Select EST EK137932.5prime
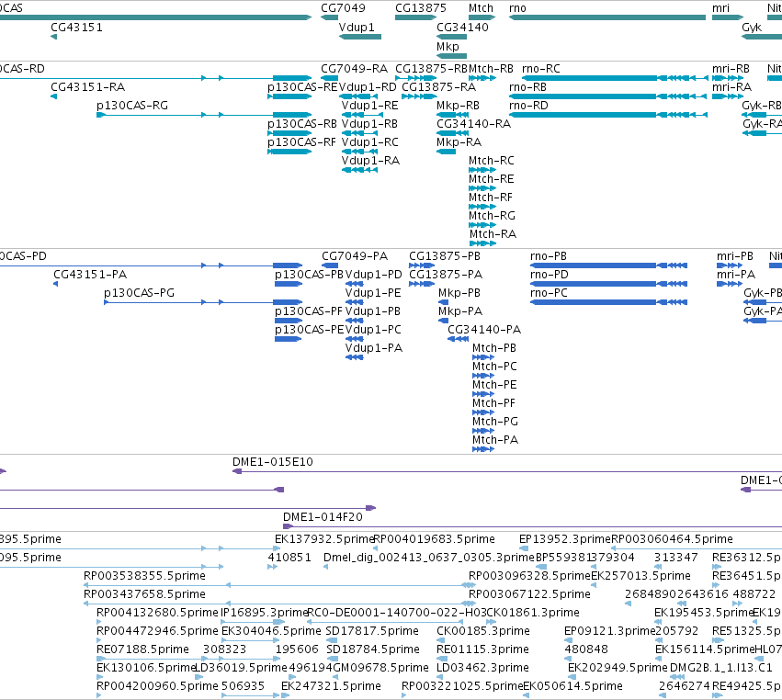The image size is (782, 700). click(324, 539)
